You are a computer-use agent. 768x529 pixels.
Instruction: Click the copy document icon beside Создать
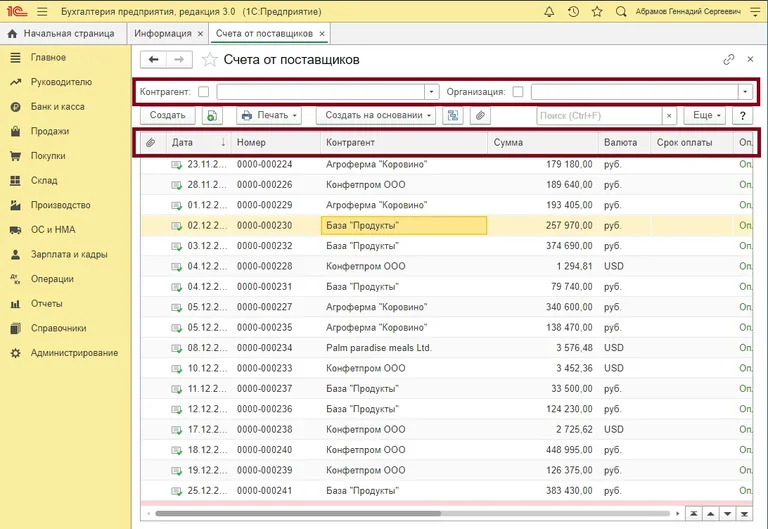coord(212,116)
